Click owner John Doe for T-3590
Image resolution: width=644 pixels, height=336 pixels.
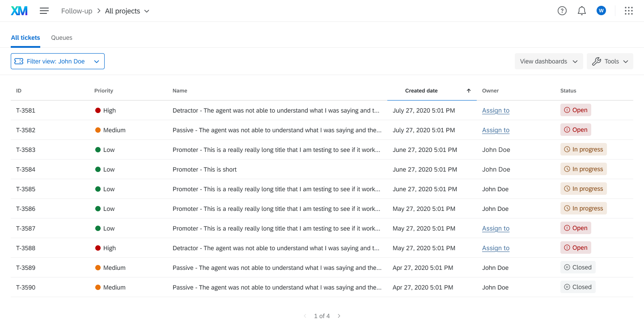(496, 287)
